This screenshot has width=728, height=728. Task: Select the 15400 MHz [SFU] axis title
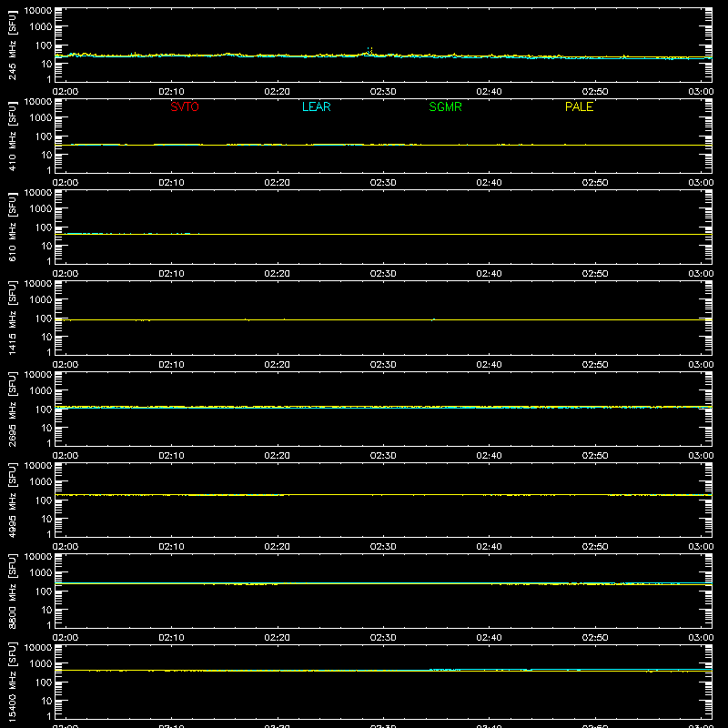(12, 682)
